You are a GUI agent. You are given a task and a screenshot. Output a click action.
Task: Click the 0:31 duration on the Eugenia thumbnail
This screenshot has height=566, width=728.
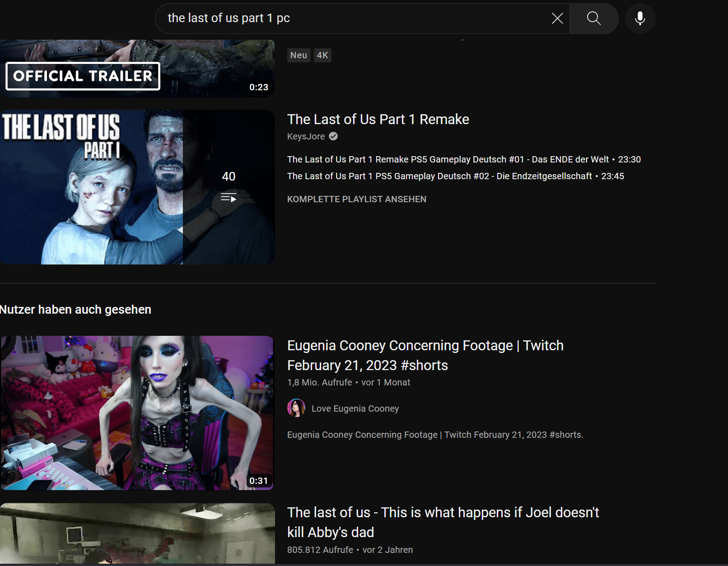(x=259, y=481)
